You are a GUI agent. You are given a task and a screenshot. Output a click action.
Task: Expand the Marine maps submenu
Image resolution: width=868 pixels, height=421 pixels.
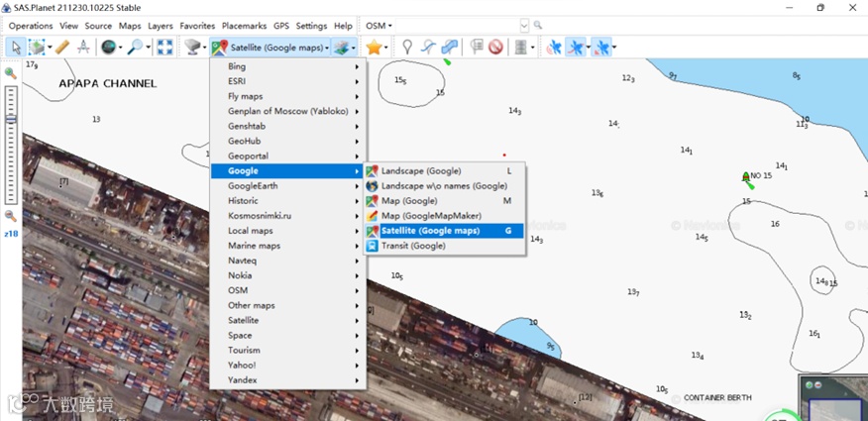[x=288, y=246]
